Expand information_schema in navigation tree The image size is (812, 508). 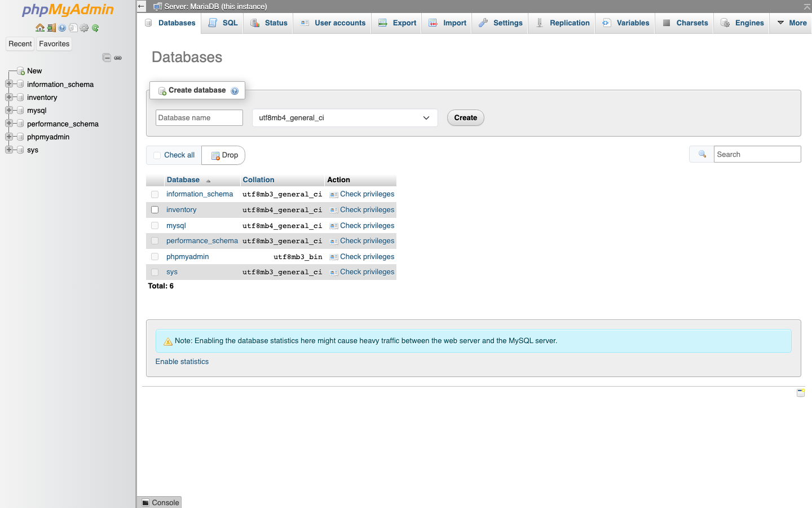pos(8,84)
